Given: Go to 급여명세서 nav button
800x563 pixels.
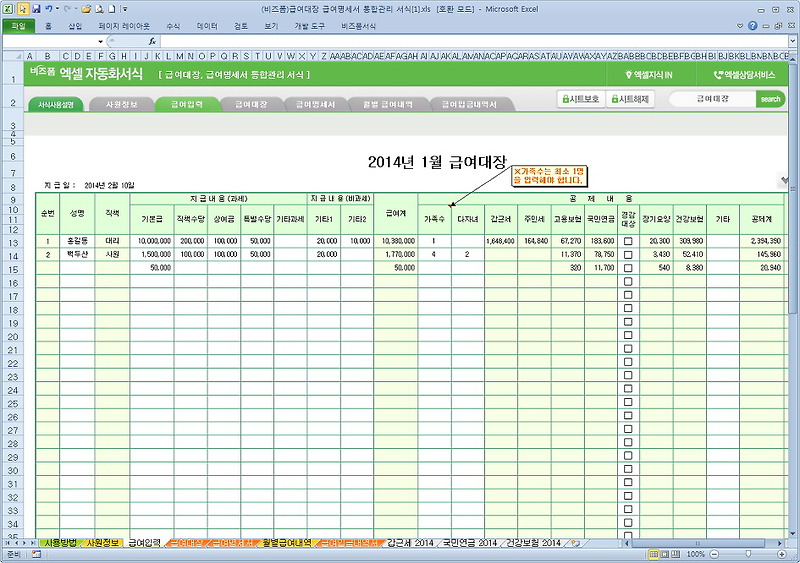Looking at the screenshot, I should [316, 105].
